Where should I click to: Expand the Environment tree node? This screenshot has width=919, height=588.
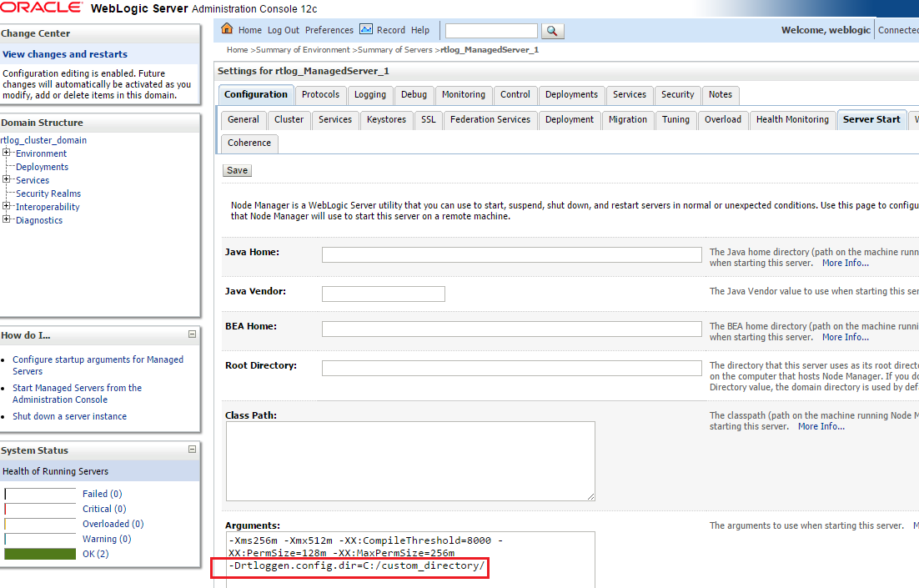pos(7,153)
